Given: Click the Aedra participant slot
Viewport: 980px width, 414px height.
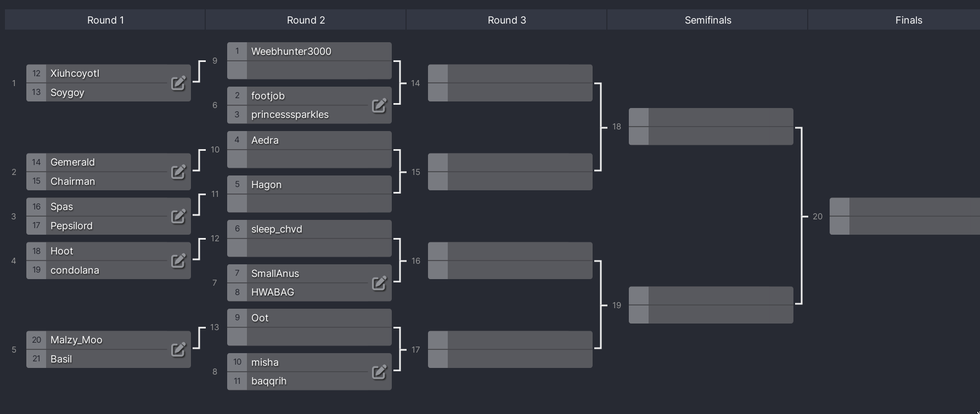Looking at the screenshot, I should 309,140.
